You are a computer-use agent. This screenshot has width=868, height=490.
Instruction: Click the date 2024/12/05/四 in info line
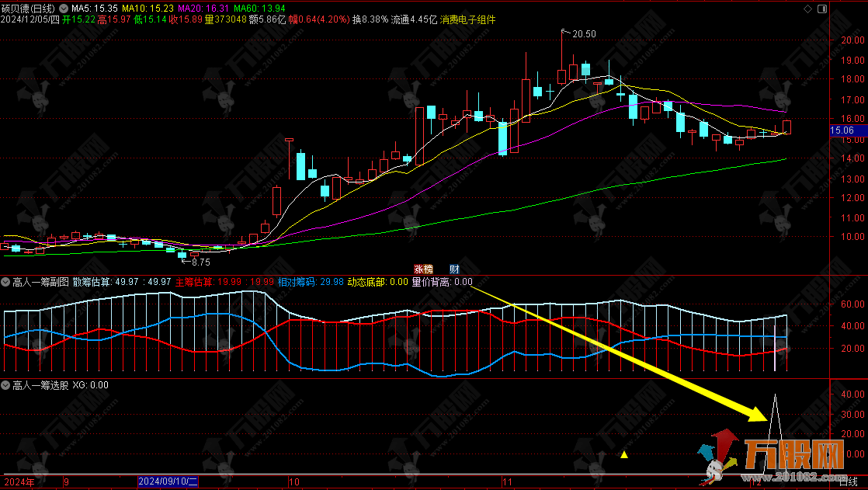point(30,19)
